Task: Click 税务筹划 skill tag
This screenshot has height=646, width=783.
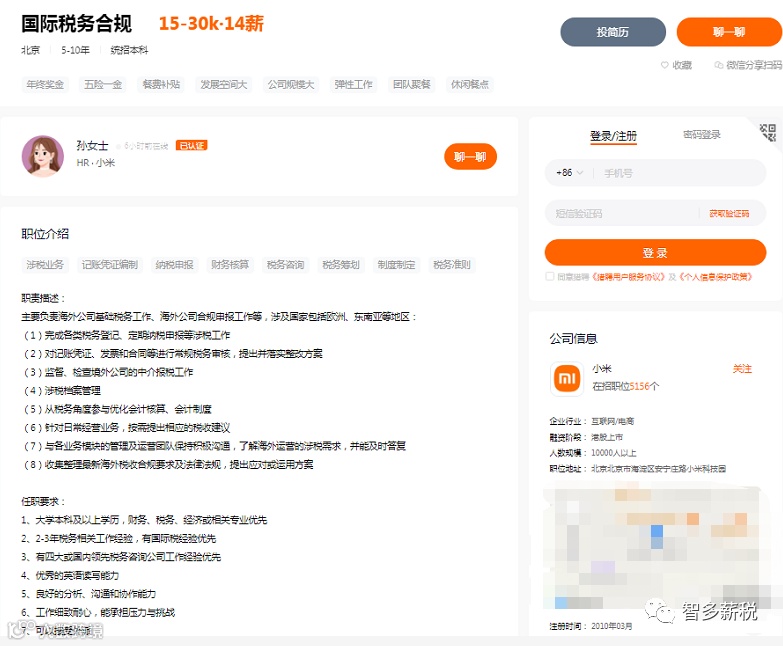Action: coord(341,265)
